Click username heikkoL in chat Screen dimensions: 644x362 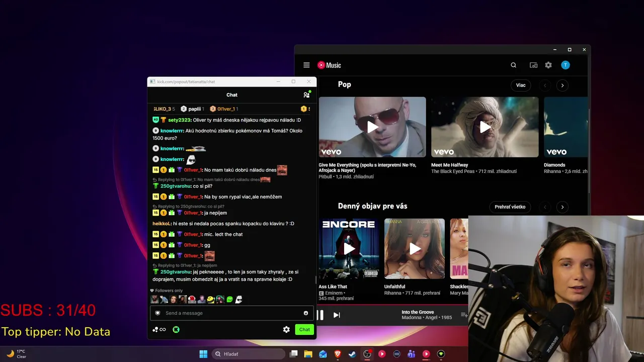pyautogui.click(x=162, y=224)
